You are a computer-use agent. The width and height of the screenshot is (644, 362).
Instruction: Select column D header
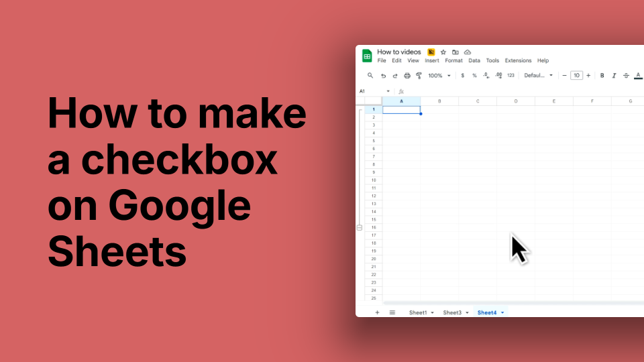pos(516,101)
